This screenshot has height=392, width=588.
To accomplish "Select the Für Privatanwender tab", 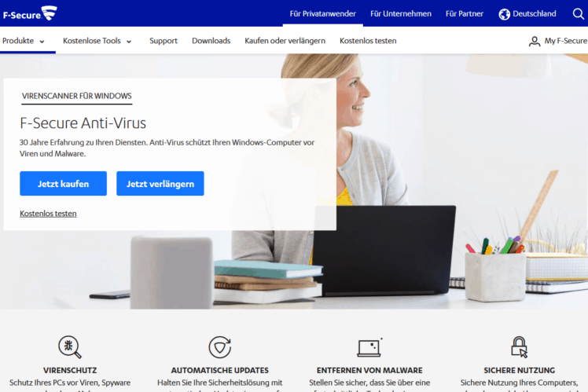I will click(x=322, y=14).
